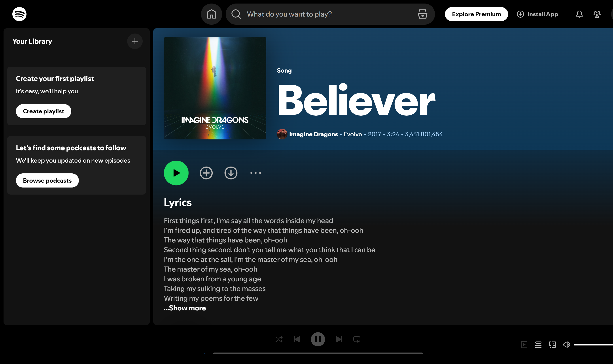613x364 pixels.
Task: Open Connect to a device icon
Action: (x=552, y=344)
